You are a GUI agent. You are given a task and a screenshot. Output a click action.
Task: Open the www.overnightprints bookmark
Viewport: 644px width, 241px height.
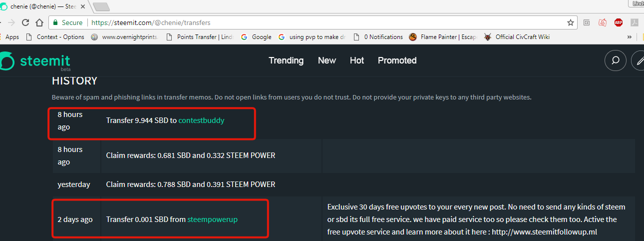(125, 37)
